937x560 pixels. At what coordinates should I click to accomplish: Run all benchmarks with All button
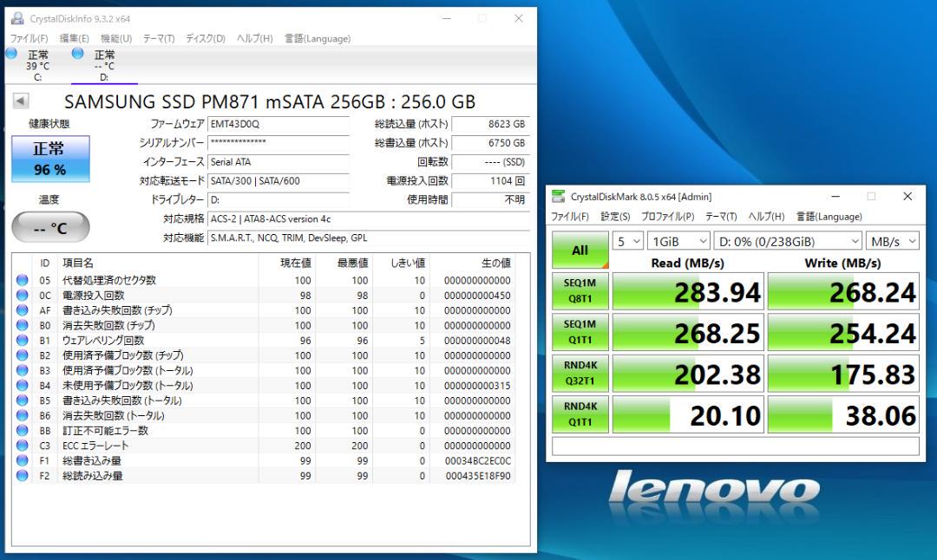[580, 250]
